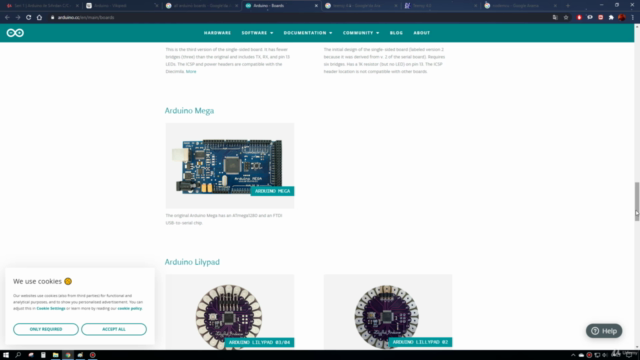
Task: Click the red adblock extension icon
Action: [x=579, y=18]
